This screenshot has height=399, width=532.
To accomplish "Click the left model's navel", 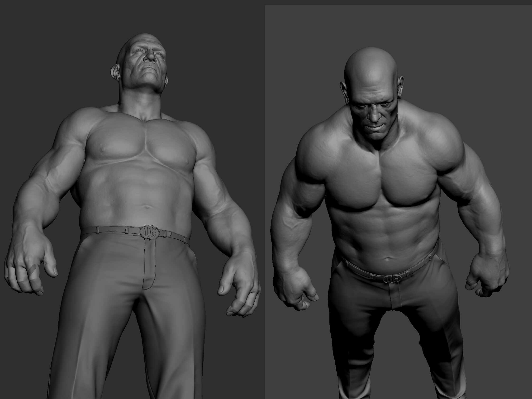I will 147,207.
